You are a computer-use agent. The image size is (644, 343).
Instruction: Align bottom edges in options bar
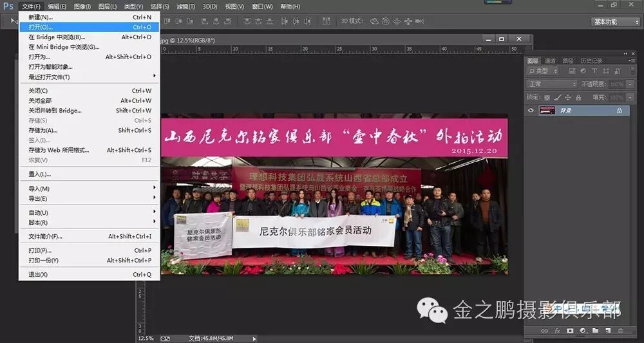[x=190, y=21]
